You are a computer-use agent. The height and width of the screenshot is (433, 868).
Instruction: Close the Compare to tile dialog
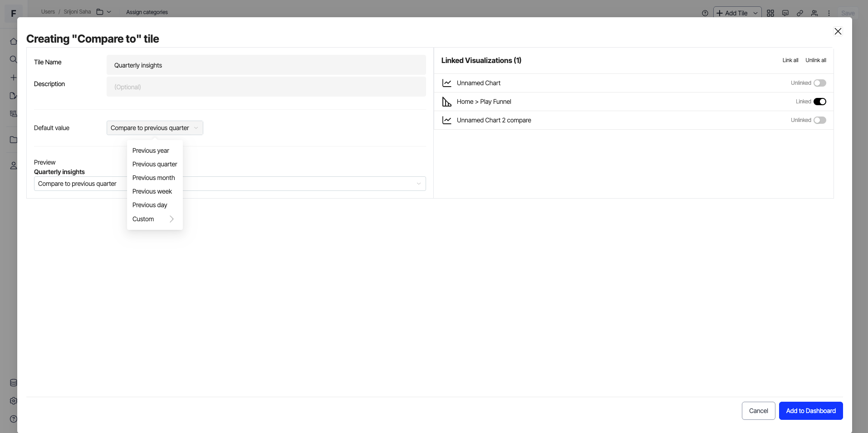838,31
